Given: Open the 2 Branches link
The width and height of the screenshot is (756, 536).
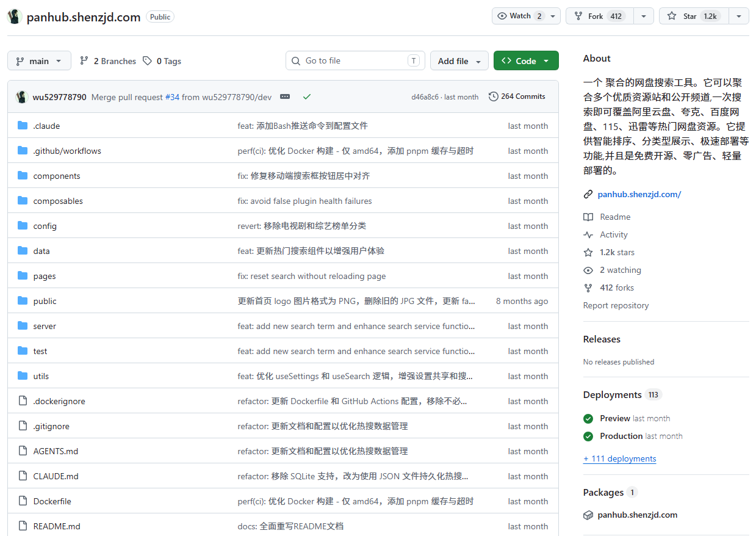Looking at the screenshot, I should 108,61.
